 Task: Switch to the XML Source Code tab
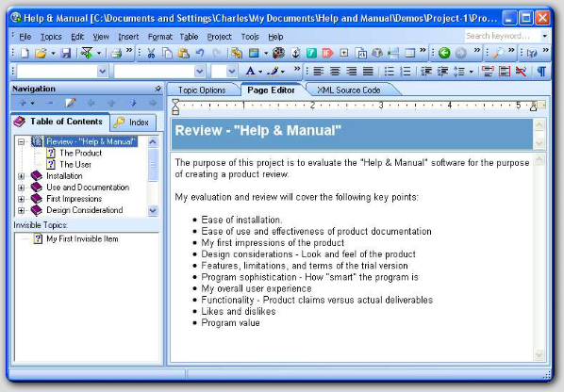pos(349,90)
